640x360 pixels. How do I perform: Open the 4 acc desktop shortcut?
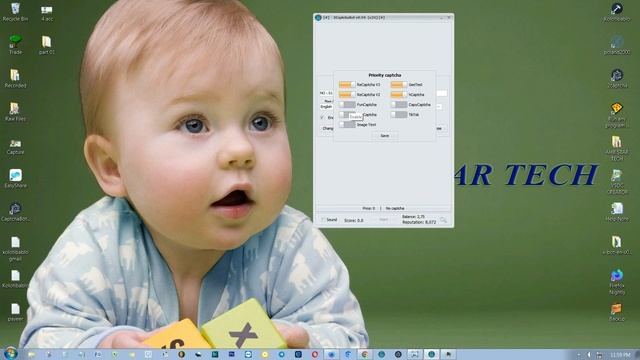(47, 13)
